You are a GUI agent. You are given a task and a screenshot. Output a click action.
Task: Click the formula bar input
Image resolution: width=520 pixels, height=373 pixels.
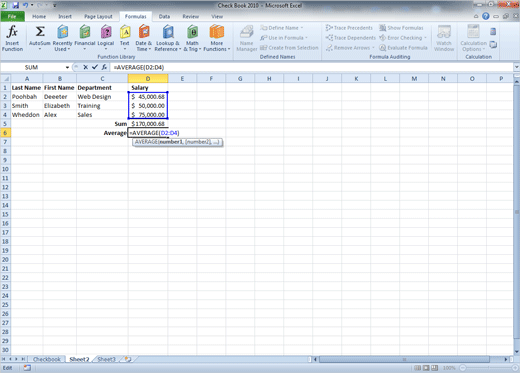tap(312, 67)
